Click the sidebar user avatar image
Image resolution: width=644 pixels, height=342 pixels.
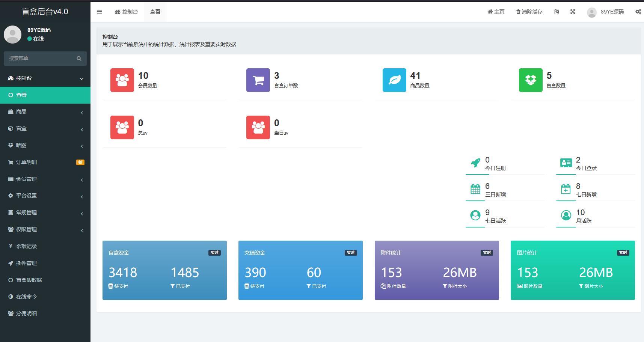[12, 35]
